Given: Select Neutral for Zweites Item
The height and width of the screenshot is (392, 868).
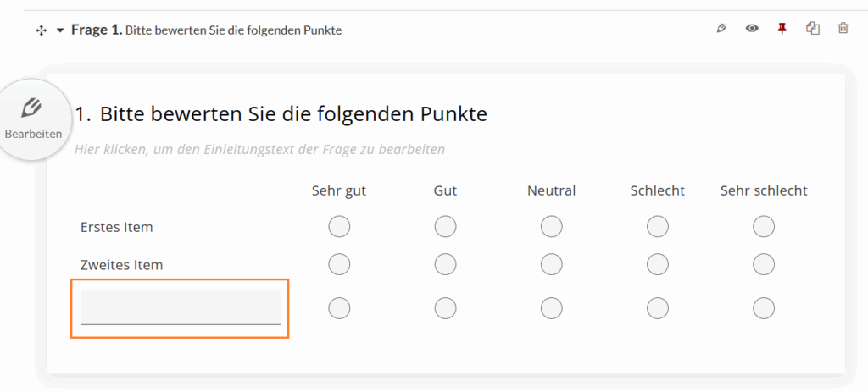Looking at the screenshot, I should [551, 264].
